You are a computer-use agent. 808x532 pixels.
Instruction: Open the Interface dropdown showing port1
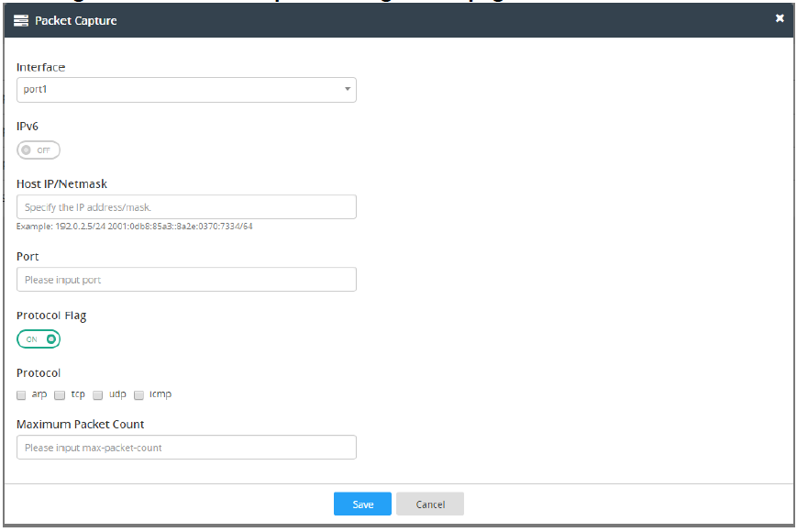pyautogui.click(x=186, y=90)
